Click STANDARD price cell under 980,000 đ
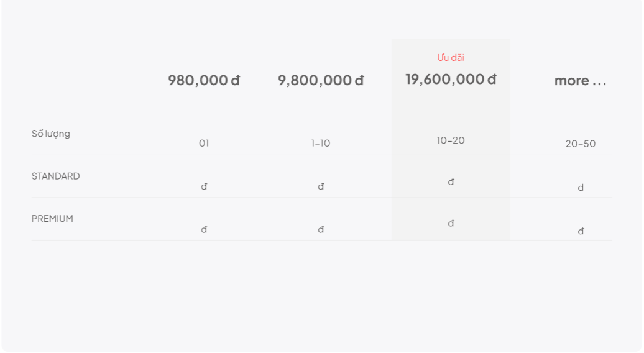Screen dimensions: 644x353 coord(204,186)
